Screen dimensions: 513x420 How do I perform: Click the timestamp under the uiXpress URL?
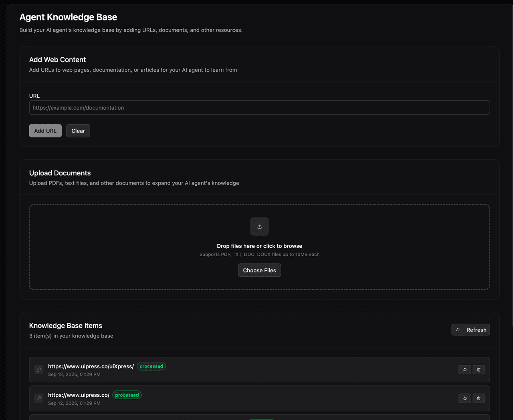click(74, 375)
